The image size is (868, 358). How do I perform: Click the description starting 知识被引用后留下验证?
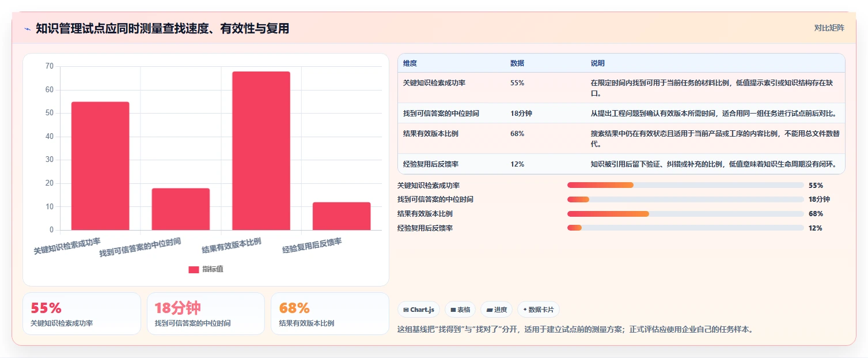(x=714, y=164)
